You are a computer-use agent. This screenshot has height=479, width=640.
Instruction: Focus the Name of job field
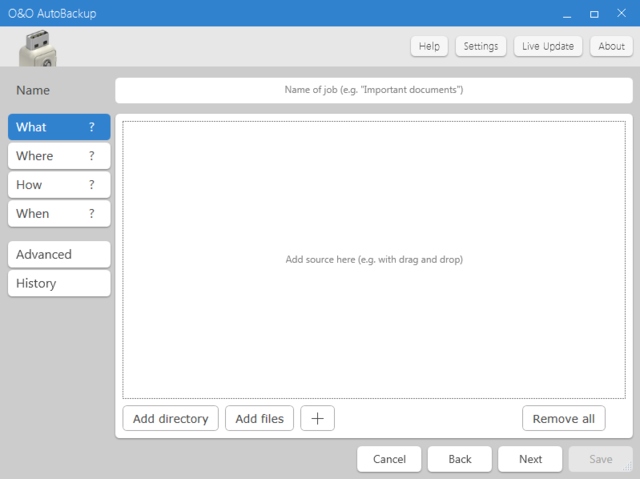tap(373, 90)
